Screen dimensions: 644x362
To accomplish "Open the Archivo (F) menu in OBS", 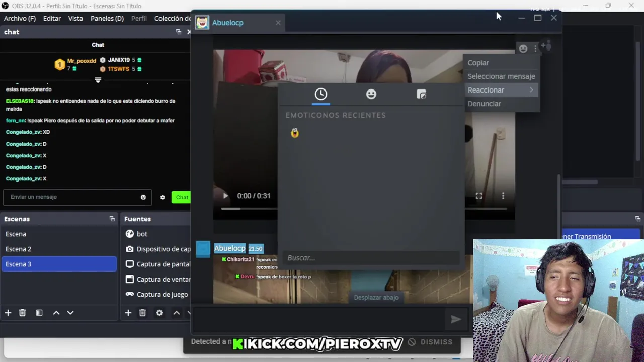I will 20,18.
